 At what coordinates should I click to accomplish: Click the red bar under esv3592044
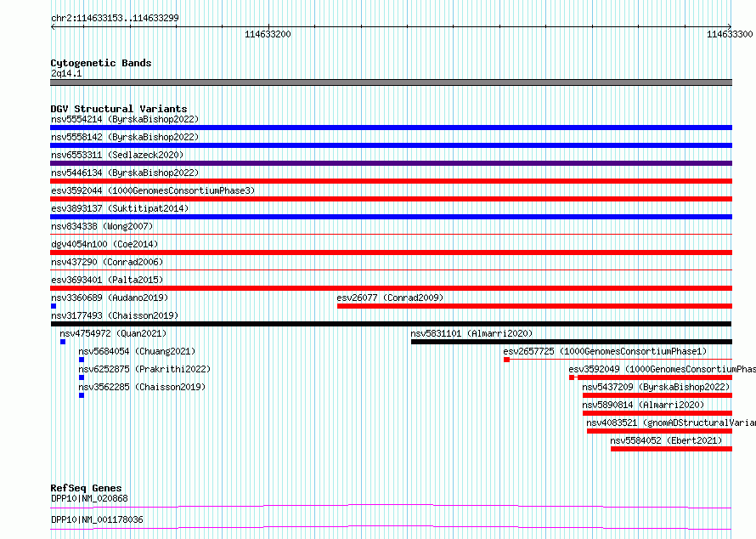point(391,199)
